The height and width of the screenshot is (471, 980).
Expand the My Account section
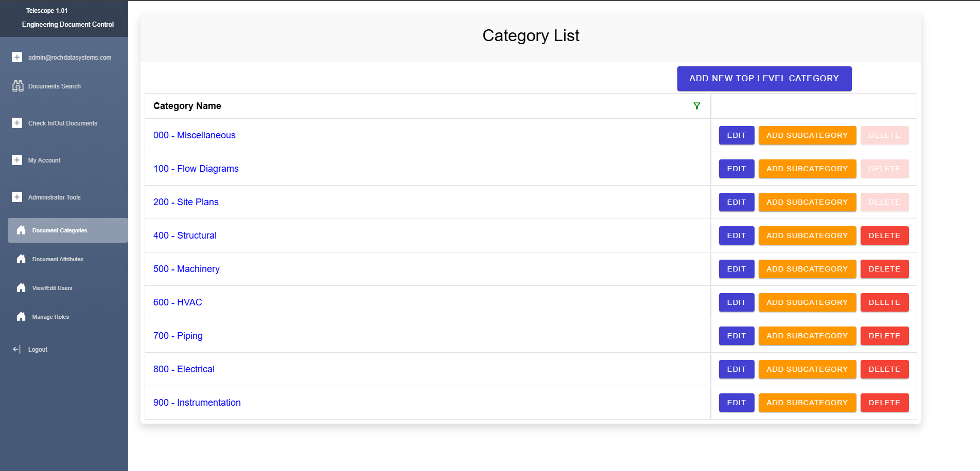point(17,160)
